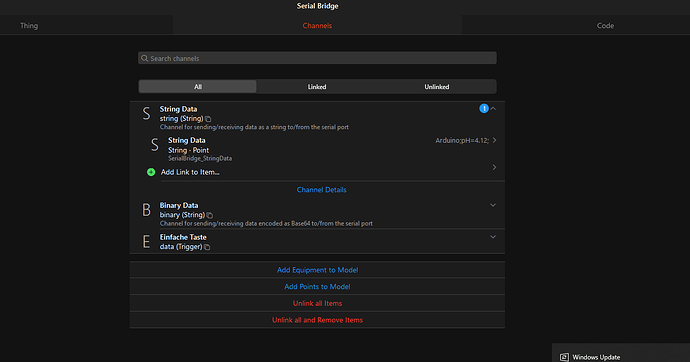Click the String Data channel title
The image size is (690, 362).
click(x=178, y=109)
